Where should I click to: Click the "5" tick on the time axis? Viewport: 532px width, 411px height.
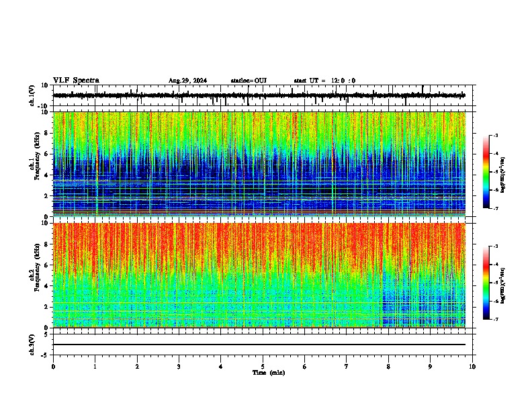pos(263,367)
